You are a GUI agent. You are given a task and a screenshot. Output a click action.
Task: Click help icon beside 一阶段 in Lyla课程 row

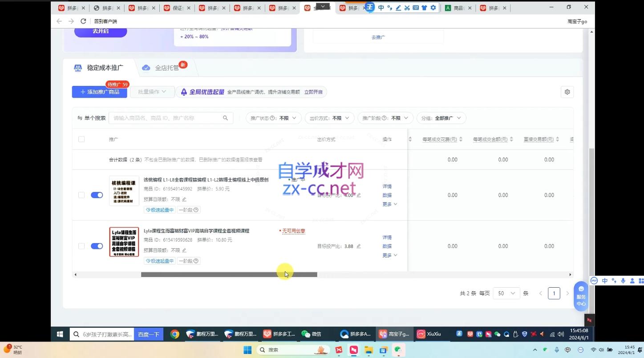196,261
